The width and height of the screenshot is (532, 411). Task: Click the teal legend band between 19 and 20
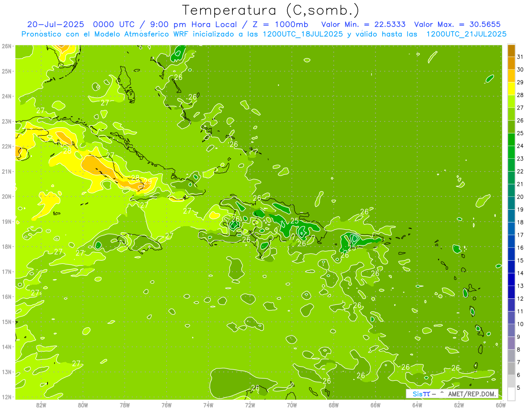point(511,203)
